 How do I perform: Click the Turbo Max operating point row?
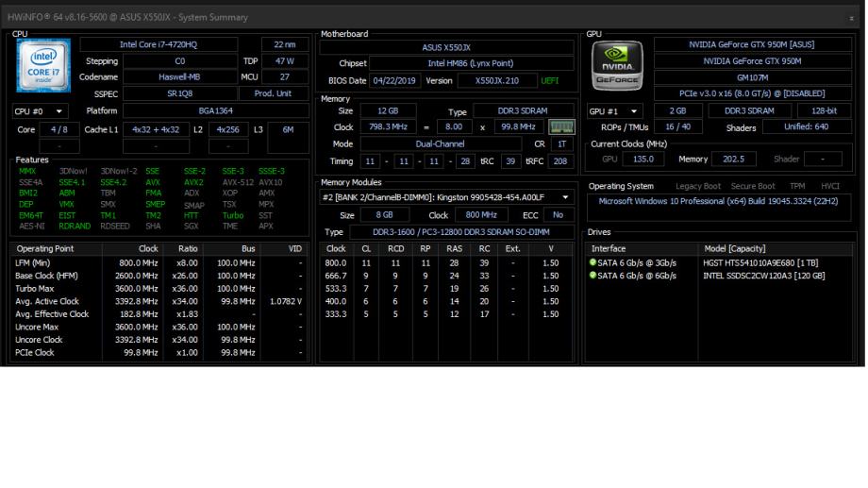pos(159,289)
